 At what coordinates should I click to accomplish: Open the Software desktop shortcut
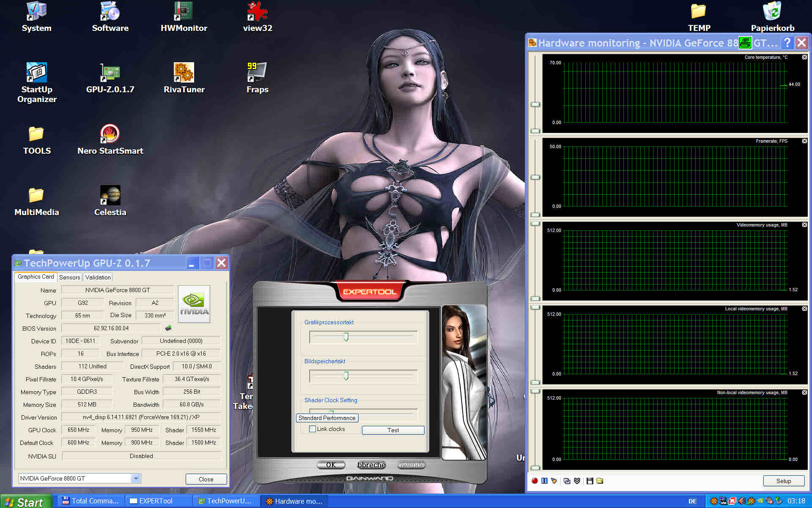pos(110,17)
